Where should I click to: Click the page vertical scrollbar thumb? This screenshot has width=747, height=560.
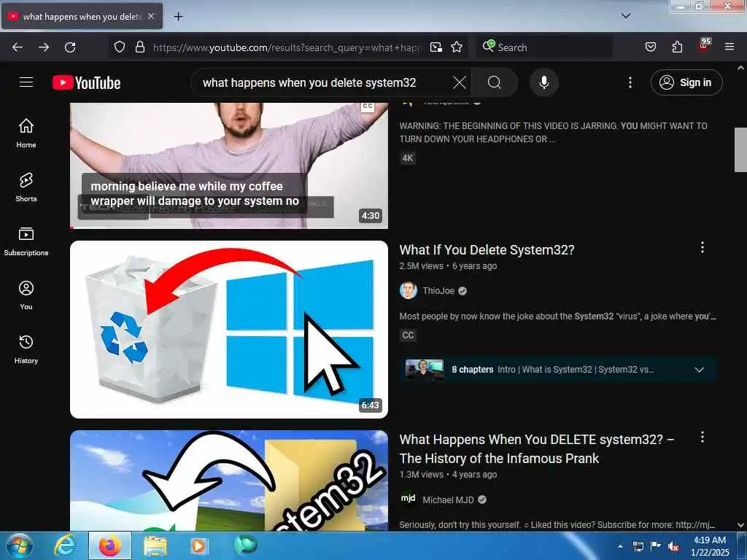[740, 149]
